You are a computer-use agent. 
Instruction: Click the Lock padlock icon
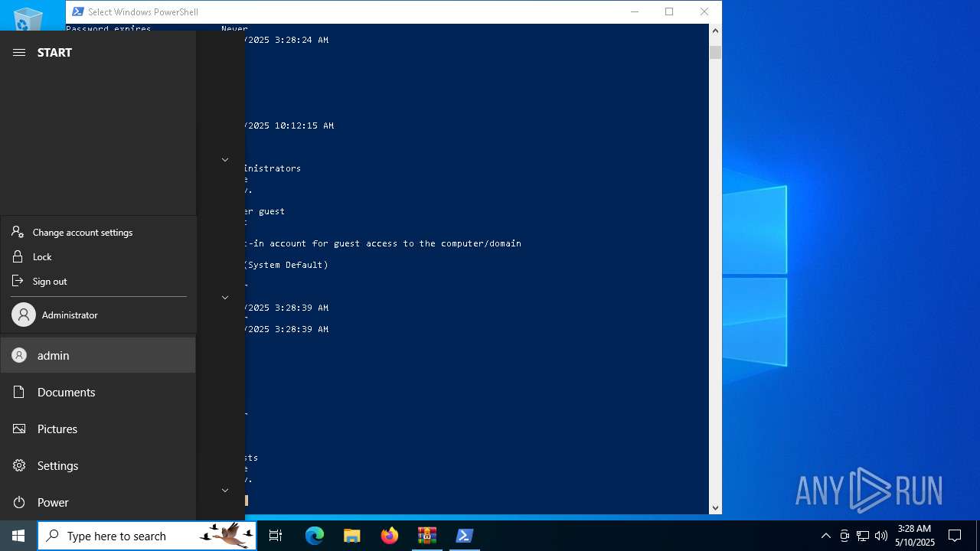(x=18, y=256)
